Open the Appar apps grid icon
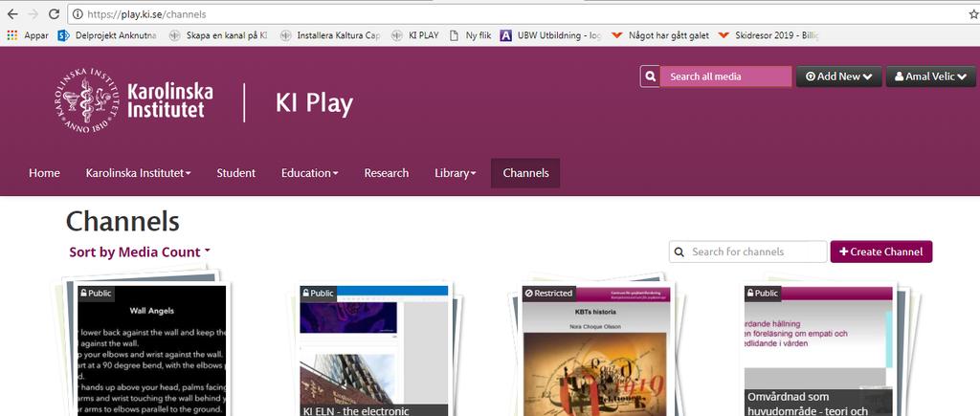 [11, 35]
